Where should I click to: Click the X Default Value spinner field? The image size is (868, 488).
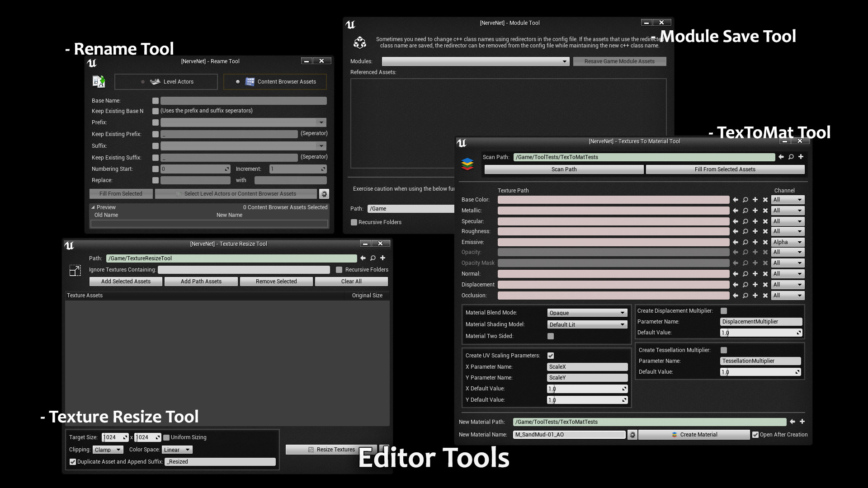pyautogui.click(x=587, y=389)
